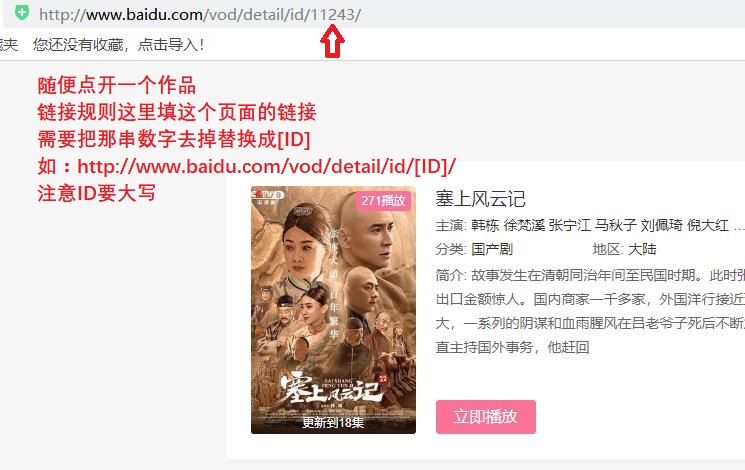Click the 更新到18集 label on poster
This screenshot has width=745, height=470.
click(333, 422)
